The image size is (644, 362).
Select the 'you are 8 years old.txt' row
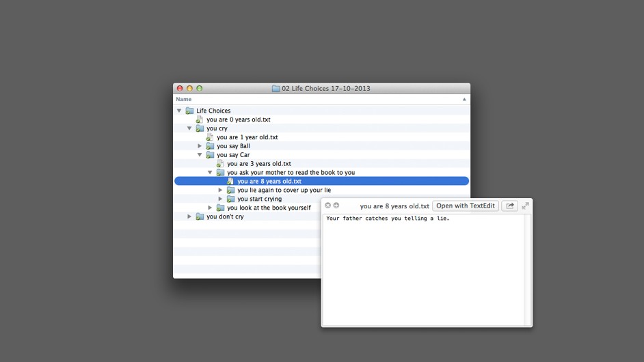(x=269, y=182)
